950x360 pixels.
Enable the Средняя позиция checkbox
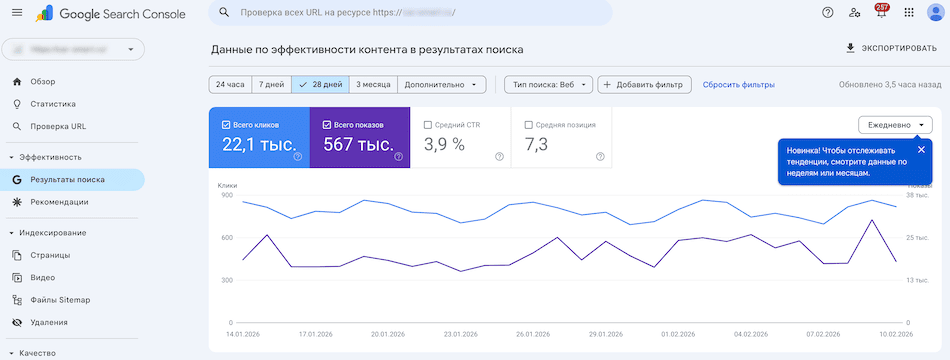click(x=528, y=125)
